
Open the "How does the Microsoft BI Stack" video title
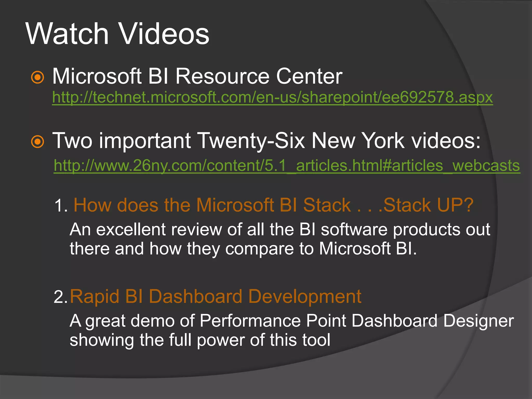(x=273, y=205)
